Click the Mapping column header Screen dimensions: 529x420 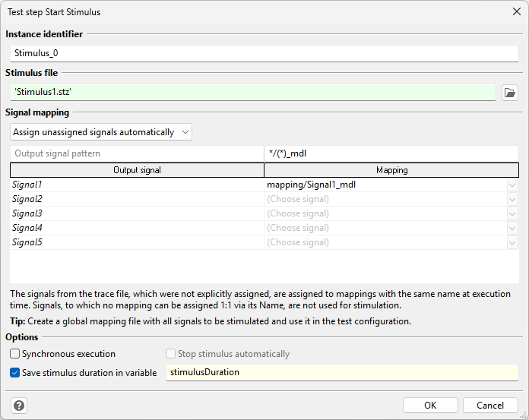(x=391, y=170)
